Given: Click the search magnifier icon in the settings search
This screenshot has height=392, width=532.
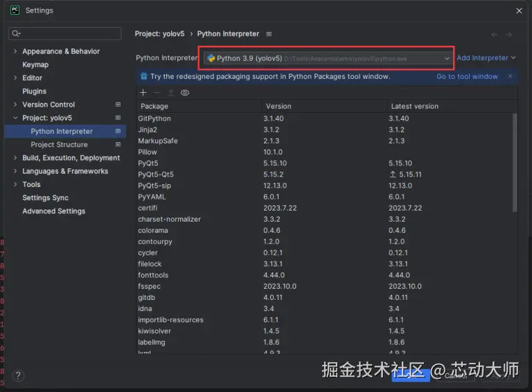Looking at the screenshot, I should coord(16,33).
